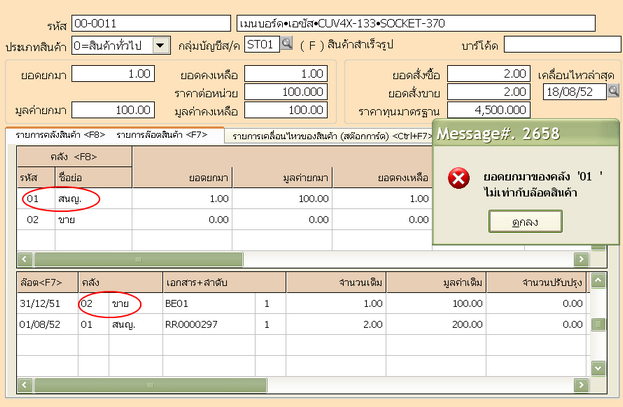Click the บาร์โค้ด barcode input field
Image resolution: width=623 pixels, height=407 pixels.
tap(561, 44)
